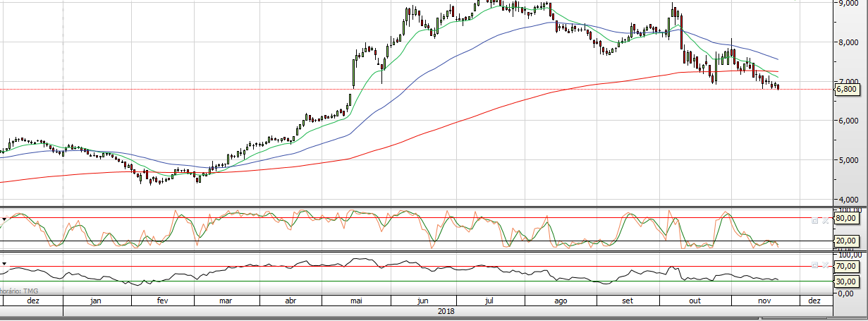Close the bottom RSI indicator panel
Image resolution: width=868 pixels, height=321 pixels.
click(825, 265)
